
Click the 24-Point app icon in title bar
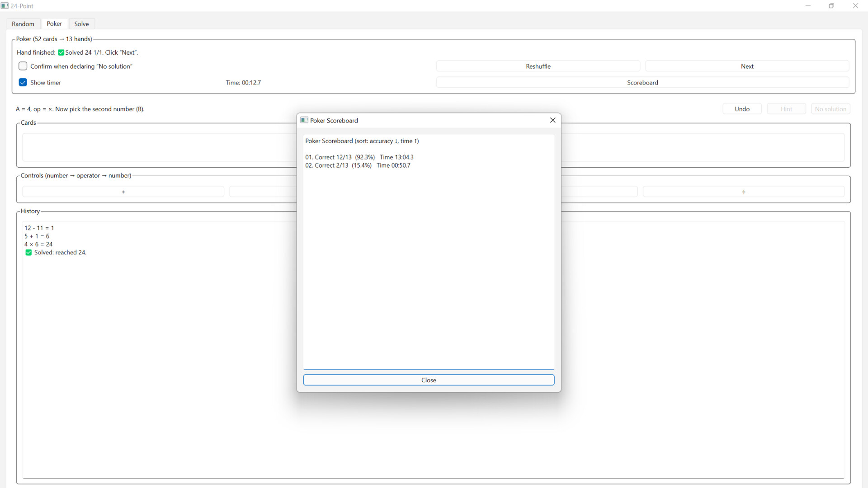pyautogui.click(x=5, y=6)
